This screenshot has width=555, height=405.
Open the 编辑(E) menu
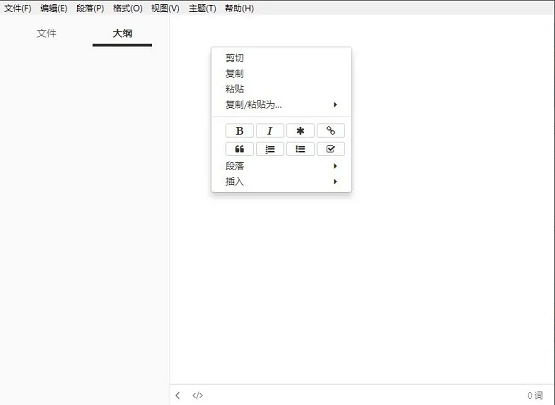(54, 8)
